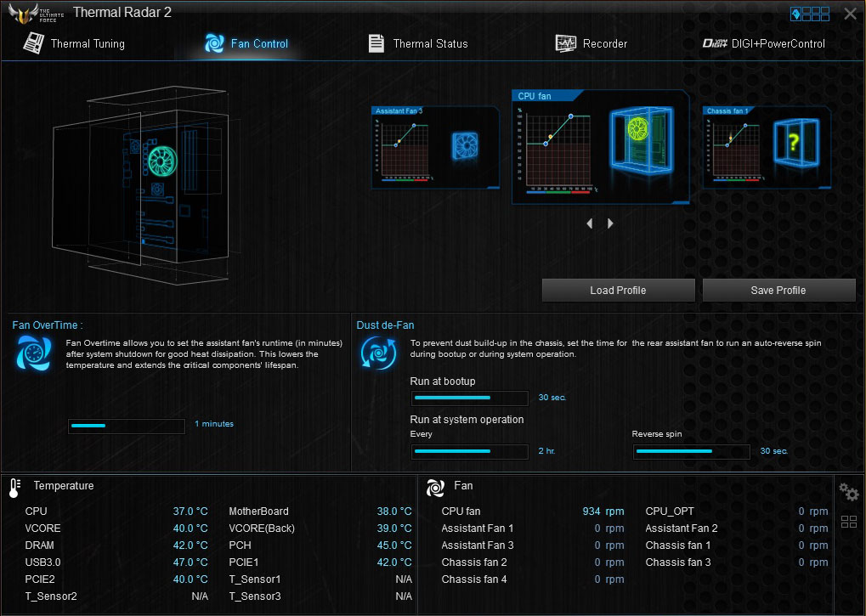Click the fan icon beside the Fan heading
The height and width of the screenshot is (616, 866).
[x=435, y=488]
